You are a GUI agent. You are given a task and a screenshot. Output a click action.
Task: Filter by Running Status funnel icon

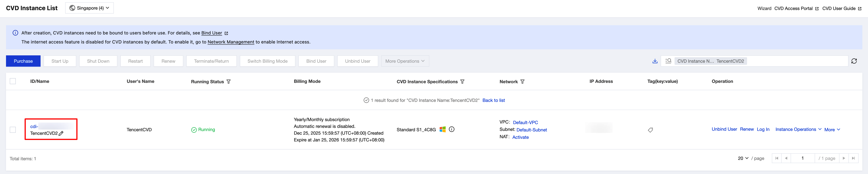(229, 82)
